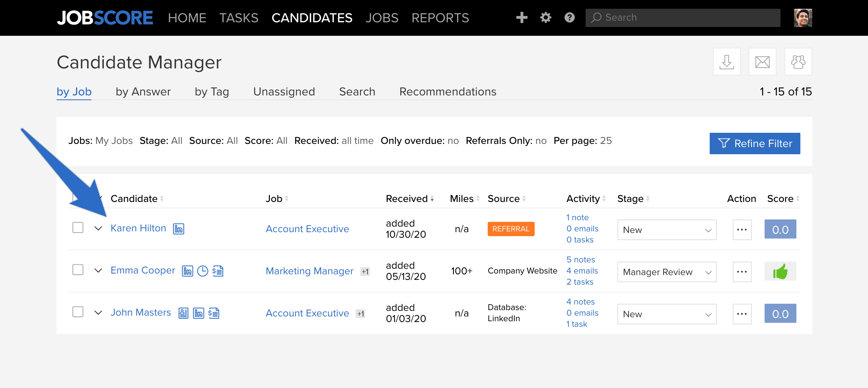Open John Masters' 1 task link
The image size is (868, 388).
pyautogui.click(x=577, y=324)
